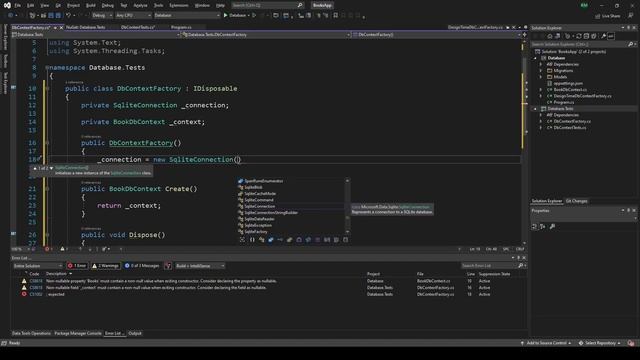Click Add to Source Control
Image resolution: width=640 pixels, height=360 pixels.
[x=546, y=343]
